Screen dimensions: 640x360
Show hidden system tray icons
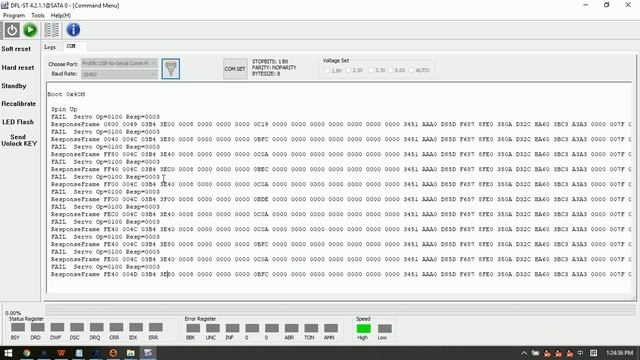(524, 353)
